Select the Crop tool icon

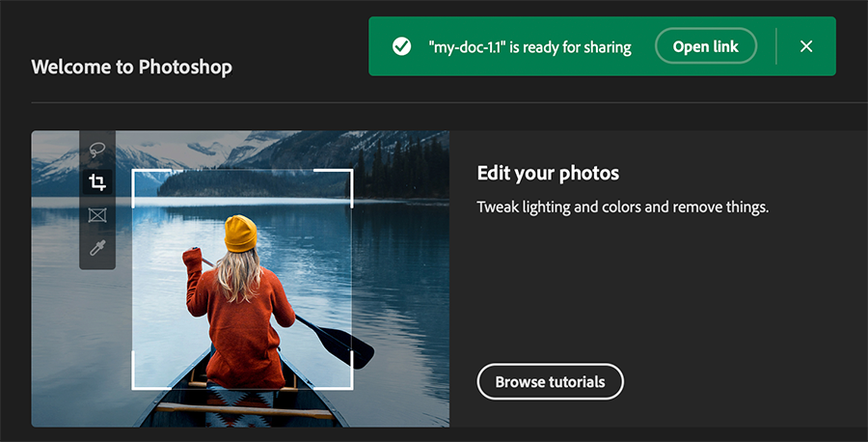[97, 182]
